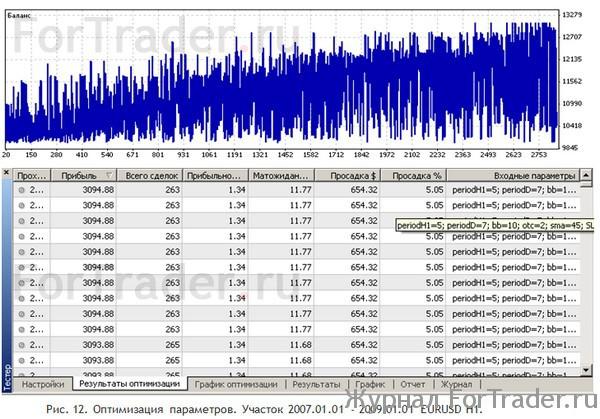Click the 2753 mark on chart's horizontal axis

tap(539, 155)
